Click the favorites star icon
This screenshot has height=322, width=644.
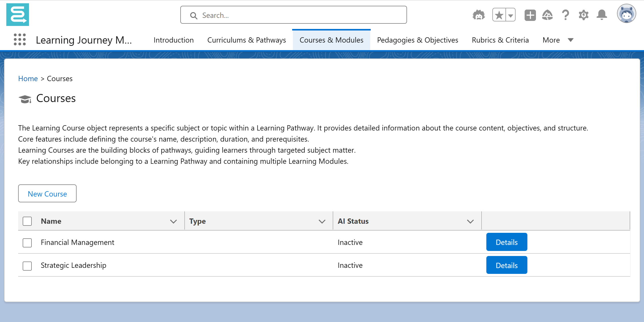[499, 15]
